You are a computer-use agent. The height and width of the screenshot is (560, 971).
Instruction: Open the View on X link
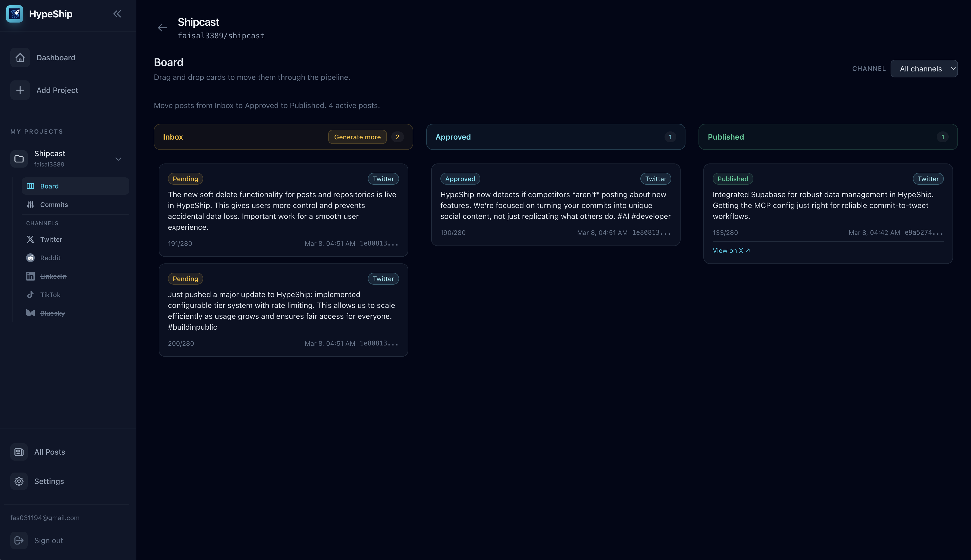click(730, 250)
